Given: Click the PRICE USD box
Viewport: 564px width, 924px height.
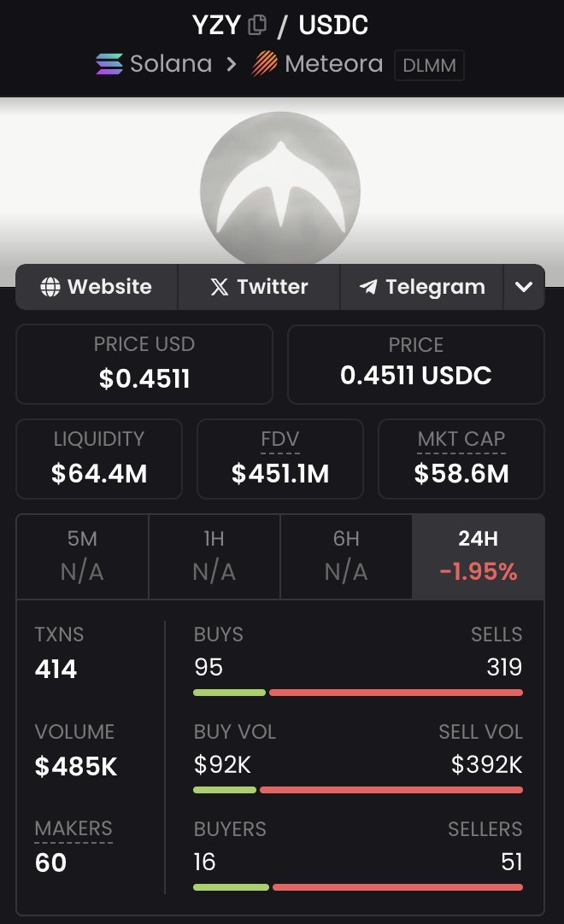Looking at the screenshot, I should point(144,364).
